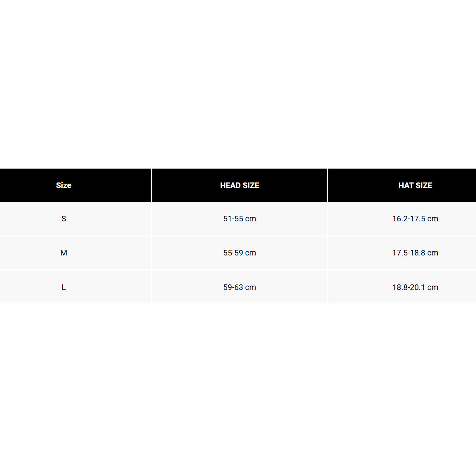This screenshot has height=476, width=476.
Task: Choose the hat size value for size L
Action: click(415, 287)
